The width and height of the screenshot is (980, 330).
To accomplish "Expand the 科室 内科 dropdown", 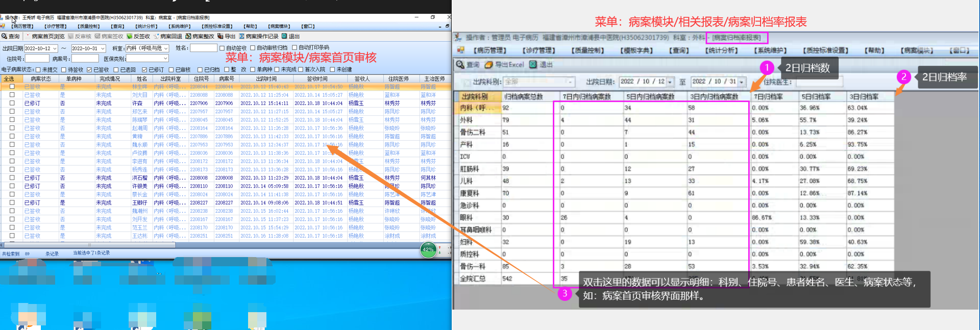I will 166,48.
